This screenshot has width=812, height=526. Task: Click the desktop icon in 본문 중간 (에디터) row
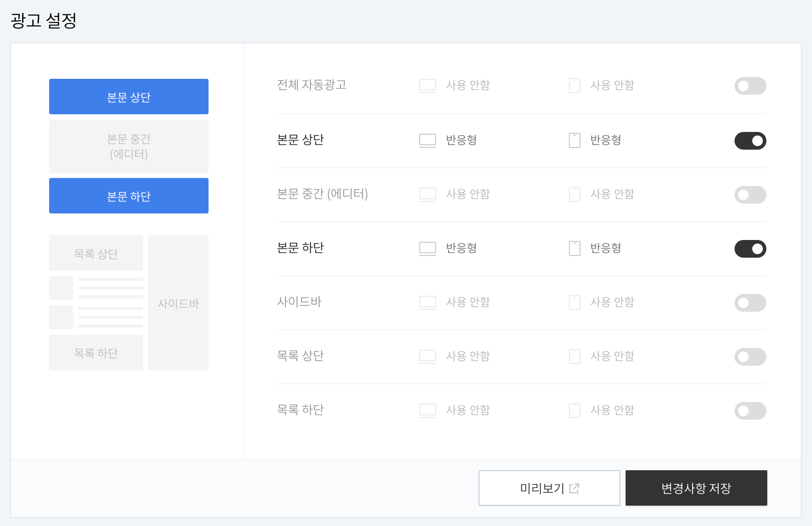[x=427, y=194]
